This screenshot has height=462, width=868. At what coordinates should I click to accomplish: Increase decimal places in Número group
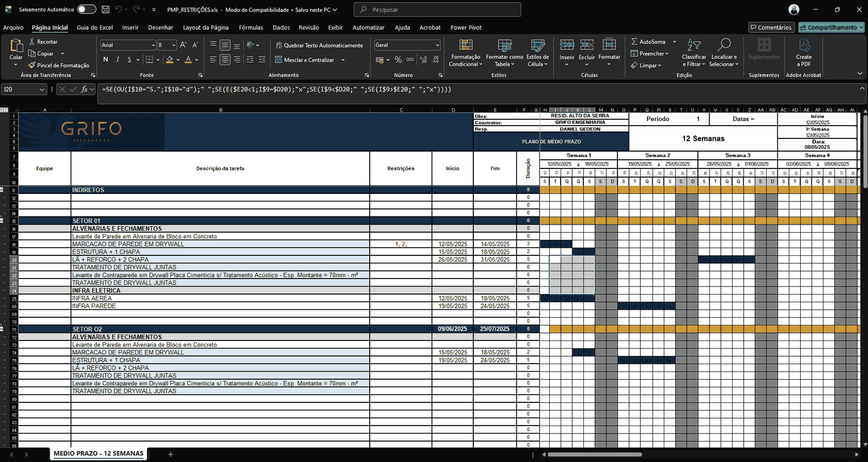[424, 60]
